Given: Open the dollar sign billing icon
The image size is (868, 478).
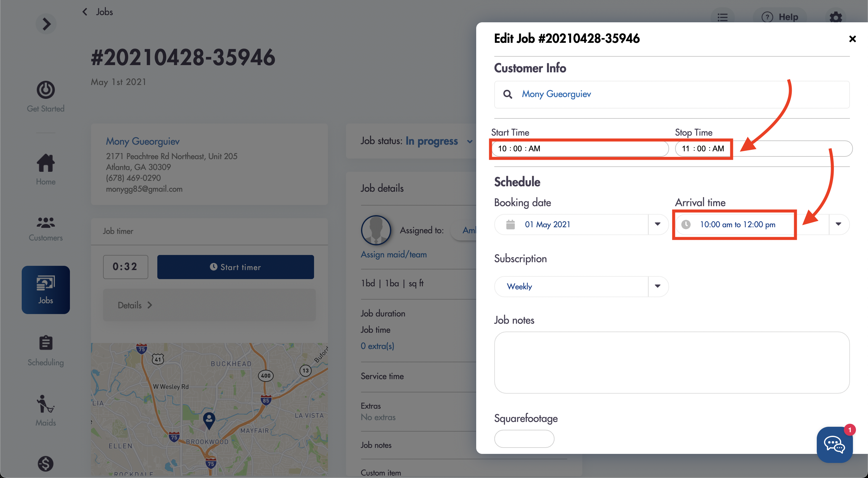Looking at the screenshot, I should point(46,464).
